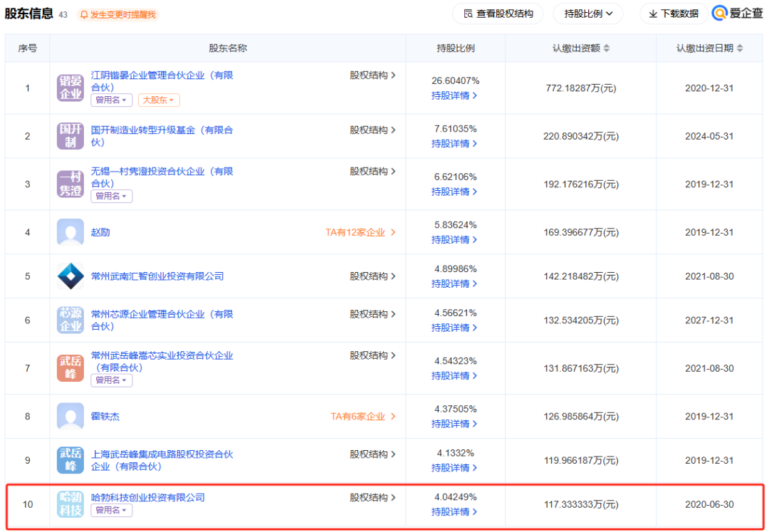Open 江阴锴晏企业管理合伙企业 shareholder link
This screenshot has height=532, width=769.
coord(162,81)
